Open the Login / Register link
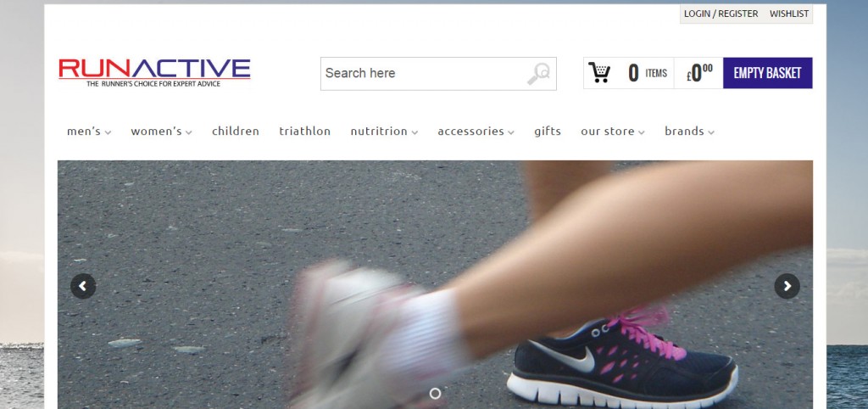The width and height of the screenshot is (868, 409). [721, 14]
